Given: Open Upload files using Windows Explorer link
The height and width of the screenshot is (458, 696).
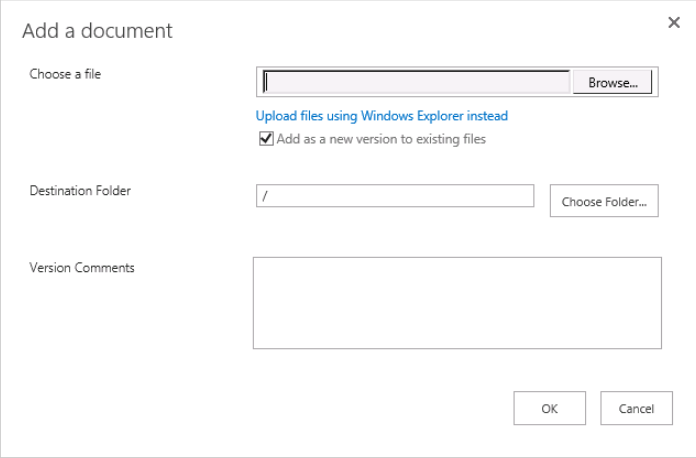Looking at the screenshot, I should [381, 116].
